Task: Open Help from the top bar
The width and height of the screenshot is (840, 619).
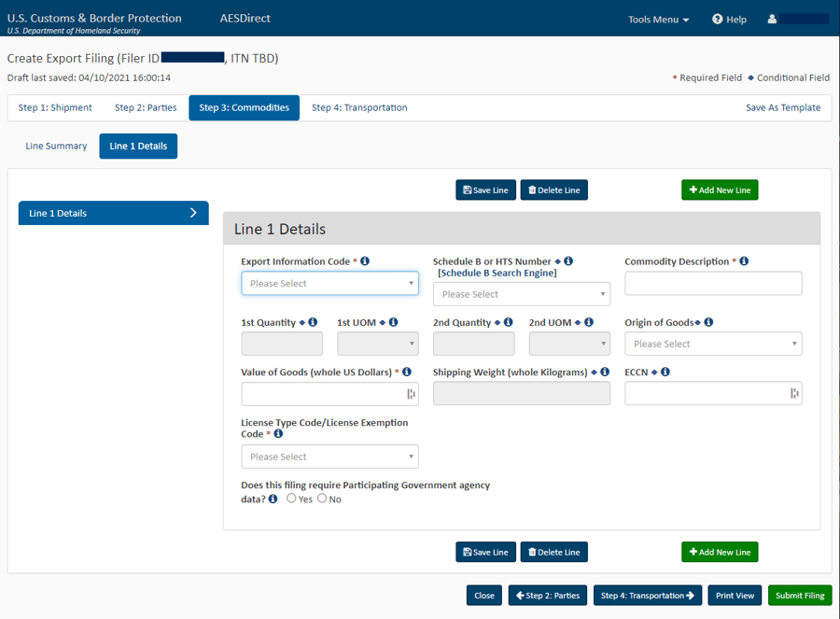Action: (x=729, y=19)
